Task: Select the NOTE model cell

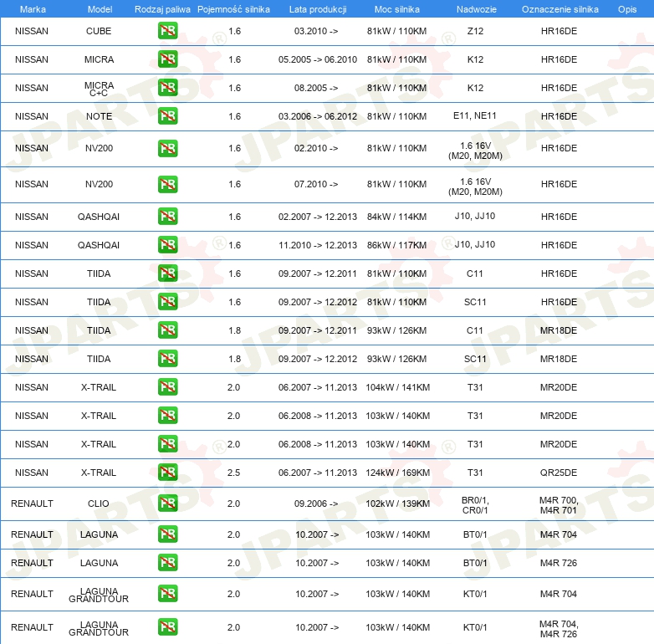Action: tap(99, 116)
